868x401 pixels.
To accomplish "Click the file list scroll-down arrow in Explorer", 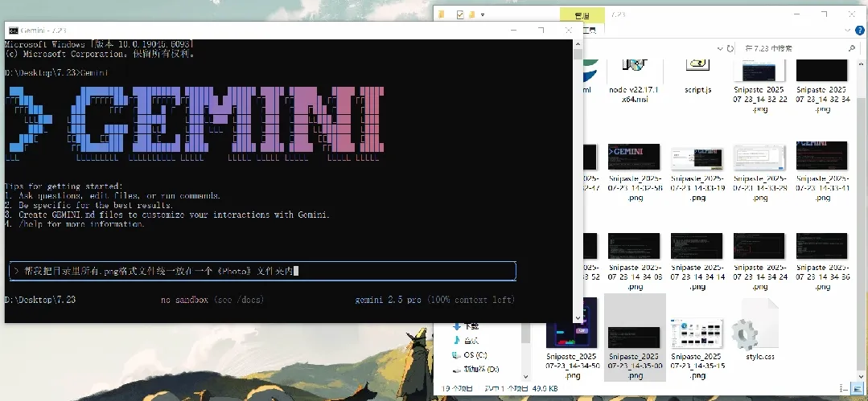I will coord(860,377).
